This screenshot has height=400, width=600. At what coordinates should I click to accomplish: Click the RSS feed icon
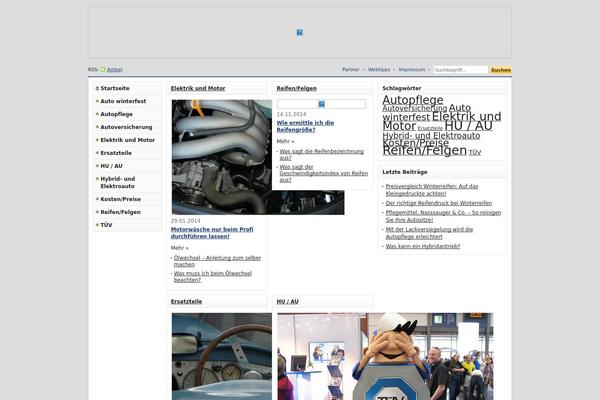pyautogui.click(x=103, y=70)
